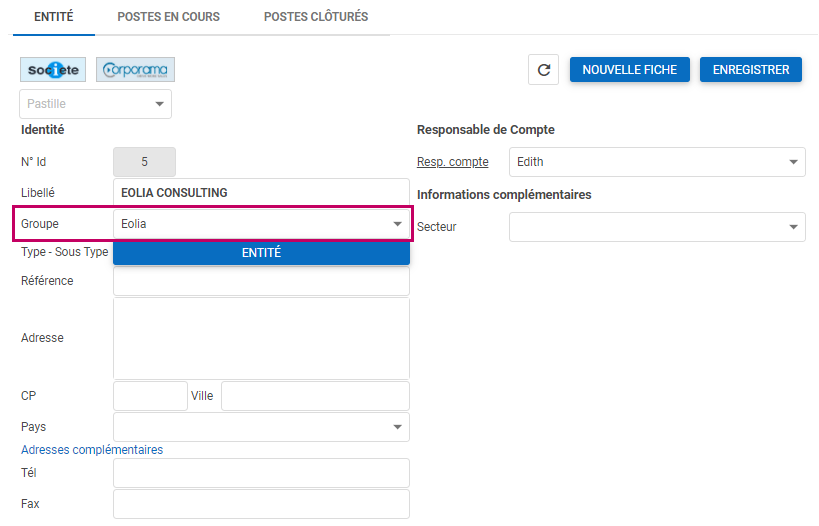Switch to the Postes en cours tab
This screenshot has width=819, height=526.
[x=168, y=17]
